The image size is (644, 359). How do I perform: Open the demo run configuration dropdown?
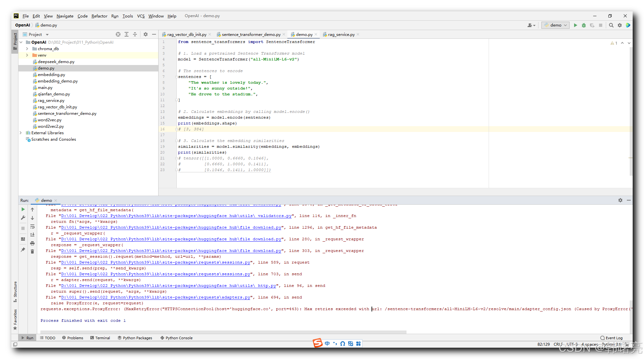tap(556, 25)
